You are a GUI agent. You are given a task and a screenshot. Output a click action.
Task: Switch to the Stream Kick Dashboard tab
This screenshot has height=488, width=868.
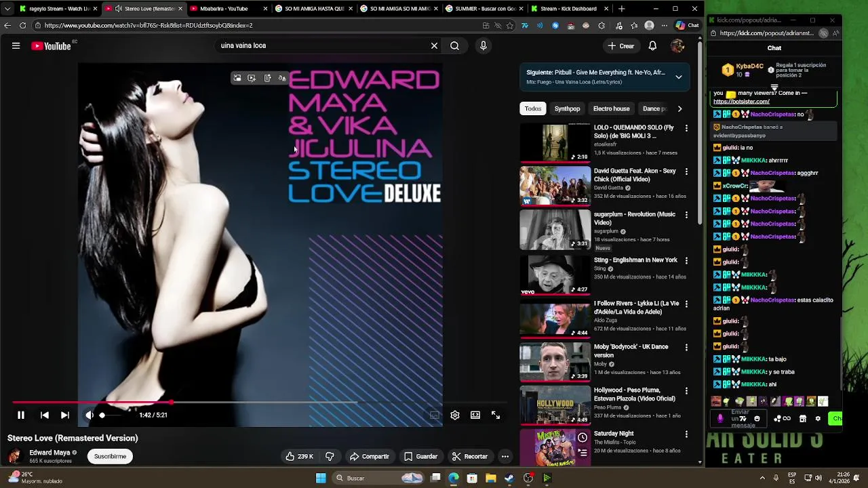(x=568, y=9)
